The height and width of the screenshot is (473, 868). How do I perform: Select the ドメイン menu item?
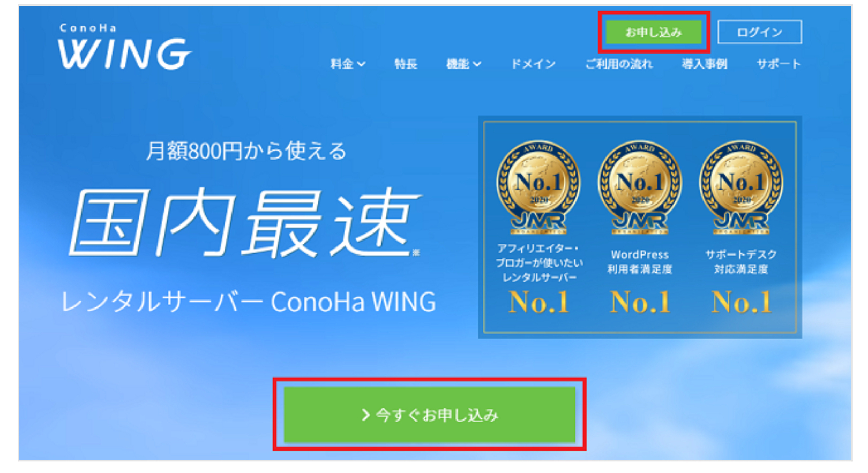click(x=533, y=64)
